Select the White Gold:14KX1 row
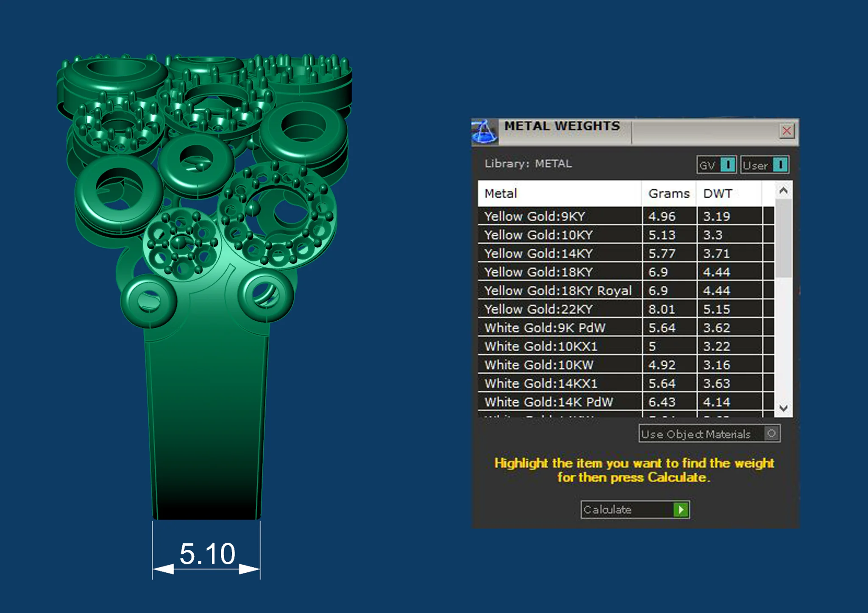The height and width of the screenshot is (613, 868). point(626,383)
